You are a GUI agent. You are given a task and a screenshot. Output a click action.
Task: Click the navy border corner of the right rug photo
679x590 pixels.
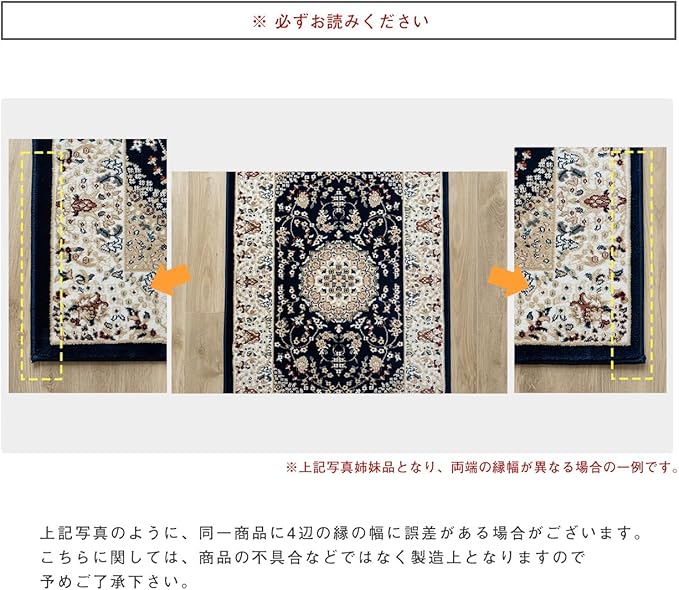(x=636, y=354)
